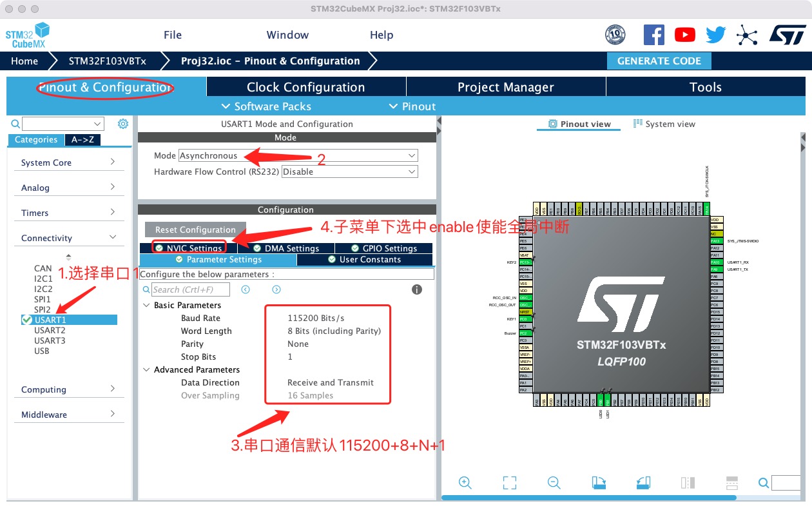Screen dimensions: 812x508
Task: Switch to System view
Action: [664, 124]
